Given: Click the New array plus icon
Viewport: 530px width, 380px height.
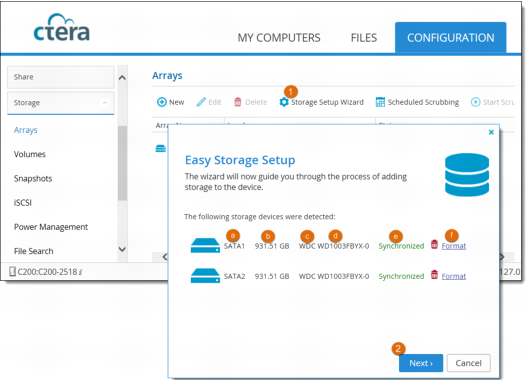Looking at the screenshot, I should click(x=162, y=102).
